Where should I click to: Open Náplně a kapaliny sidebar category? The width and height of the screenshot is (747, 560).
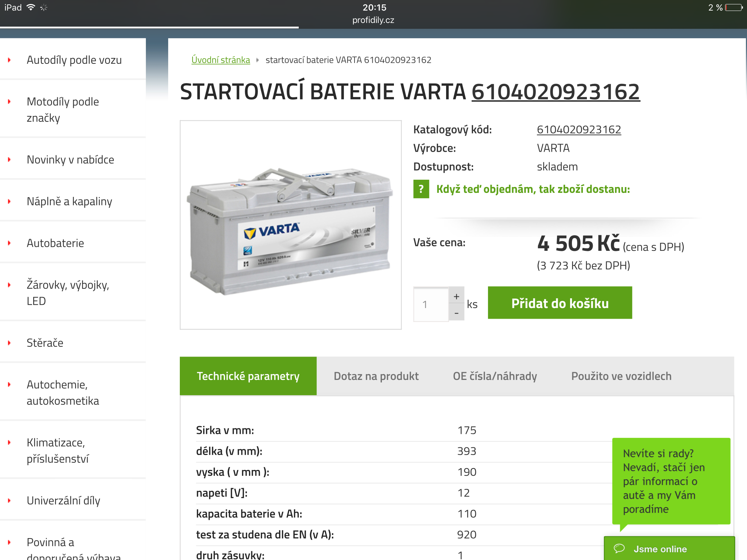coord(69,201)
